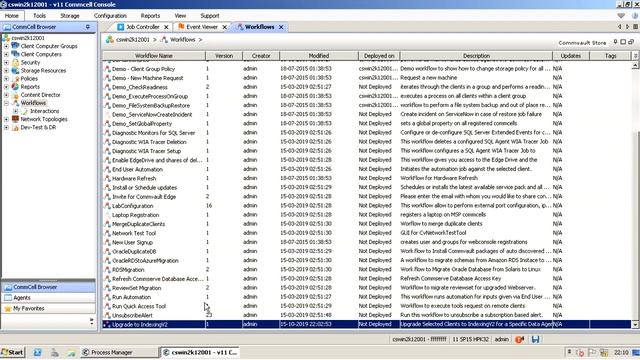Click the workflow icon beside LabConfiguration
The width and height of the screenshot is (640, 360).
tap(107, 206)
